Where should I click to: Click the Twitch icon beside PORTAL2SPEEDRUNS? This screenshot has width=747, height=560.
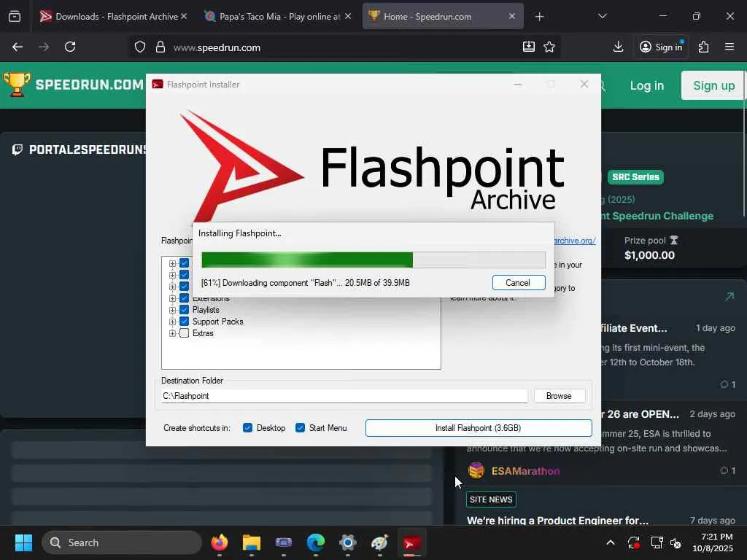point(18,149)
